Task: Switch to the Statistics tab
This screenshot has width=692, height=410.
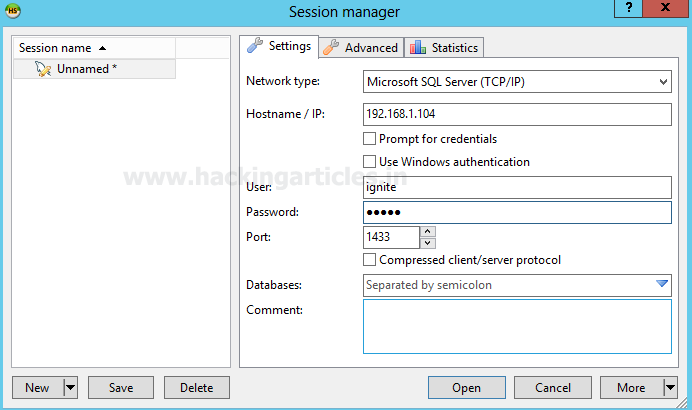Action: [x=446, y=47]
